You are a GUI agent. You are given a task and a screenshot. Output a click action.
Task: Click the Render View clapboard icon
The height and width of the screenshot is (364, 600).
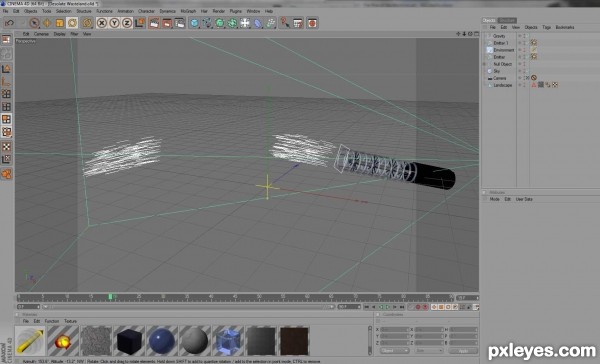pyautogui.click(x=154, y=23)
